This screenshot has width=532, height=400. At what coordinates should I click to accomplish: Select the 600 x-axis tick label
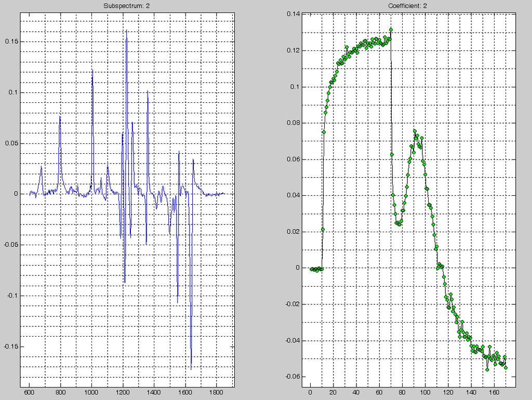pos(29,392)
